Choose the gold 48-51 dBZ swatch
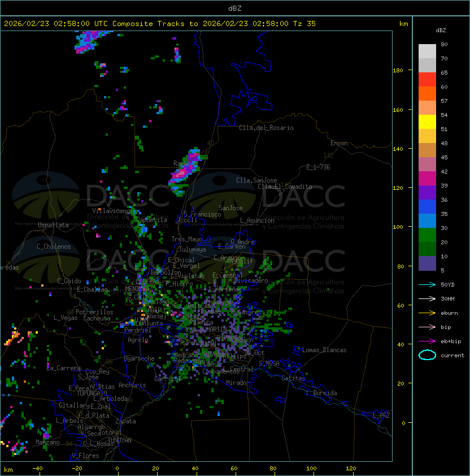The height and width of the screenshot is (476, 470). point(427,136)
